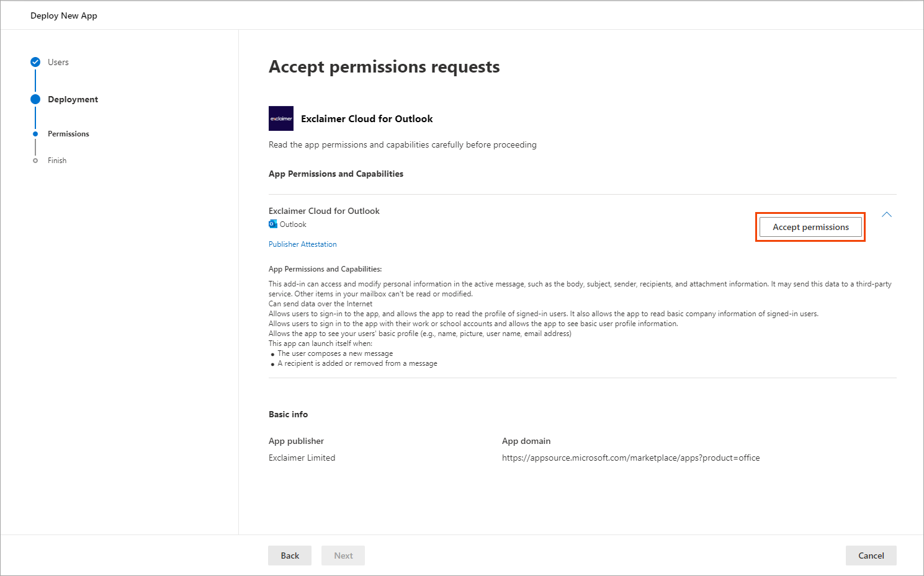
Task: Click the Deploy New App title
Action: (x=64, y=16)
